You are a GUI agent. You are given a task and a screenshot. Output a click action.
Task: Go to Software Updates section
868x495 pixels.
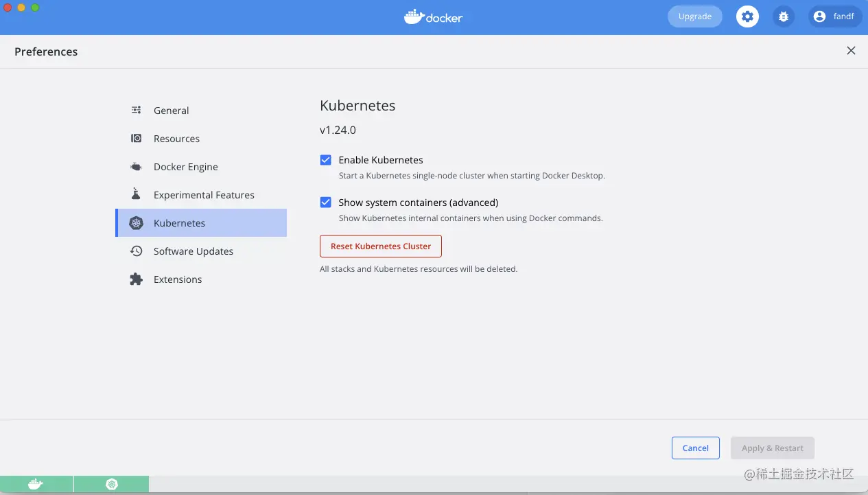(x=193, y=251)
